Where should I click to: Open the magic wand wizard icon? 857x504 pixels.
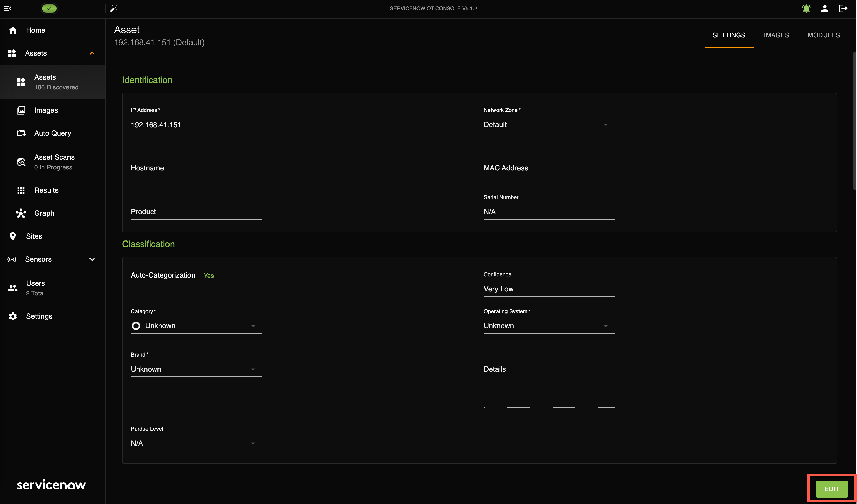114,8
